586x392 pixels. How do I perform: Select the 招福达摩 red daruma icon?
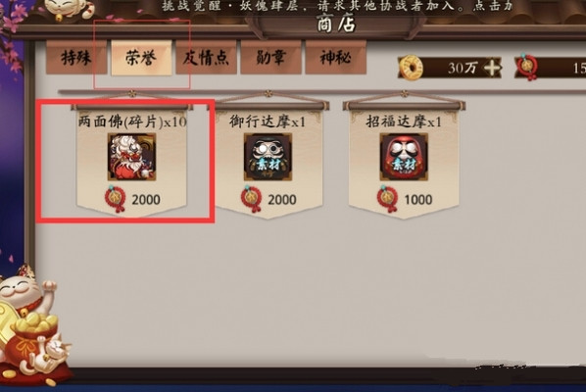pos(404,157)
